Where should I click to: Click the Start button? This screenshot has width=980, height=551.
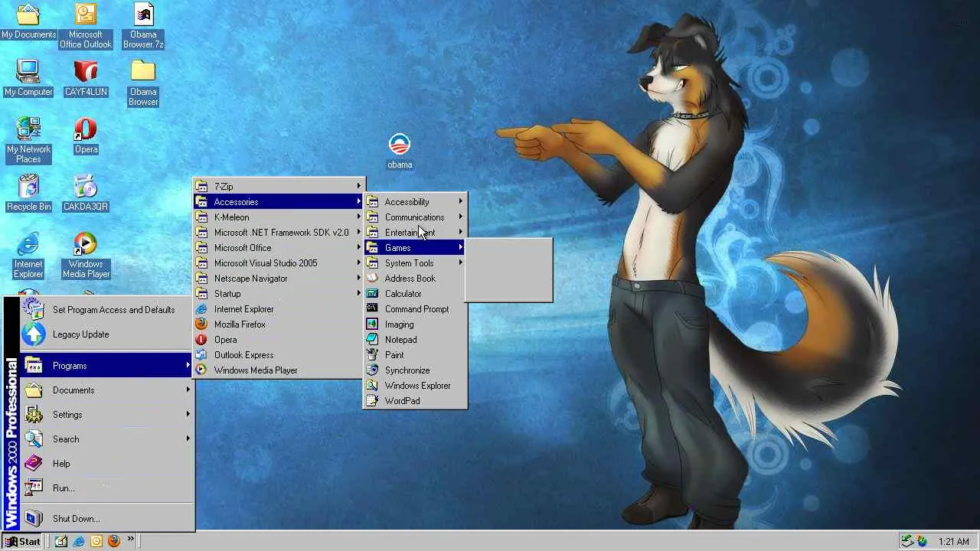click(22, 542)
